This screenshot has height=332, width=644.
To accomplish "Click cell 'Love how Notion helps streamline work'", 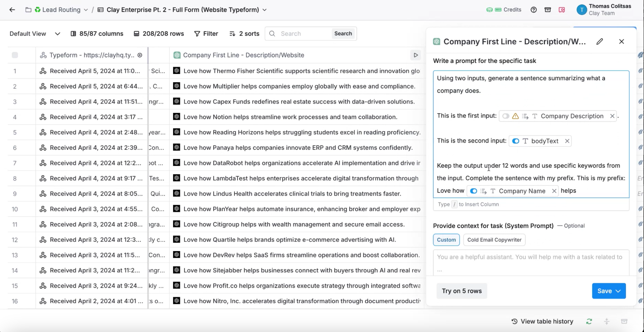I will coord(297,117).
